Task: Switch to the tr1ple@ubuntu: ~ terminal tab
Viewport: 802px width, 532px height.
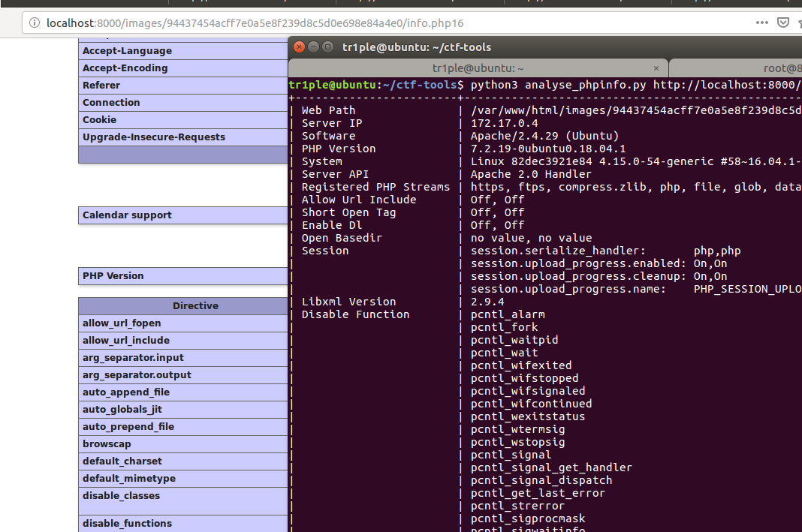Action: (478, 68)
